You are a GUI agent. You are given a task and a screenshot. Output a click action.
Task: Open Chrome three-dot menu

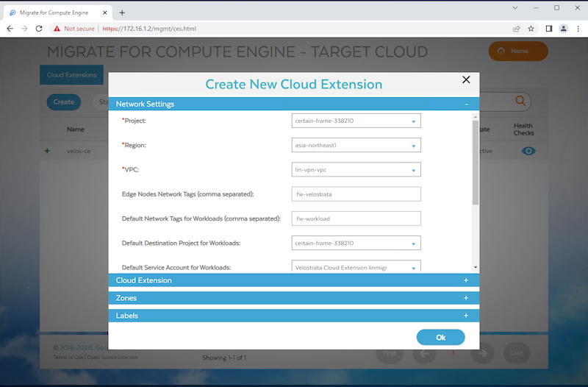(x=578, y=29)
